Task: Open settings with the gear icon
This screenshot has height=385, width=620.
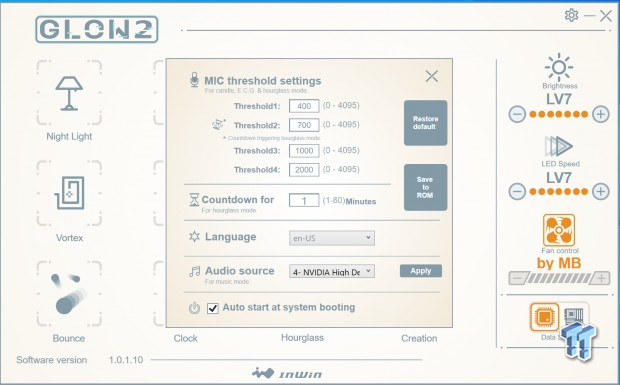Action: pos(571,15)
